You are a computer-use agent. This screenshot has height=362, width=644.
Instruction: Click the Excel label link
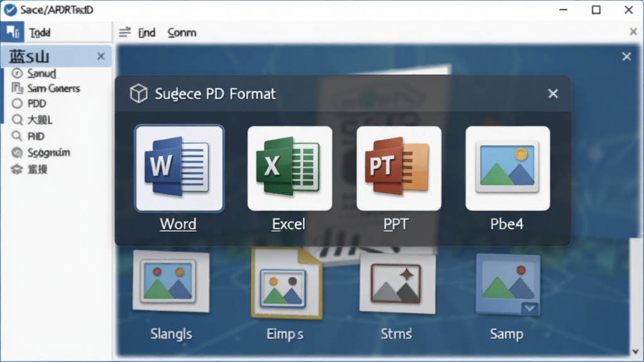click(x=288, y=224)
